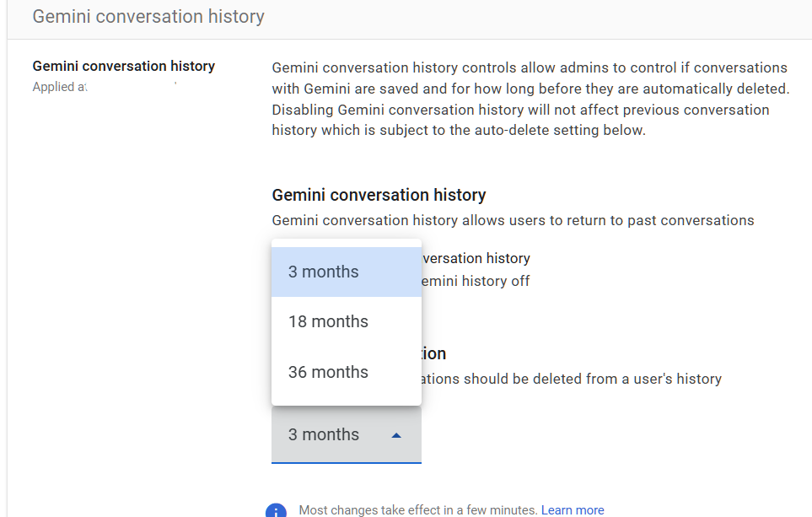Click the left panel Gemini conversation history label
The image size is (812, 517).
(x=123, y=66)
